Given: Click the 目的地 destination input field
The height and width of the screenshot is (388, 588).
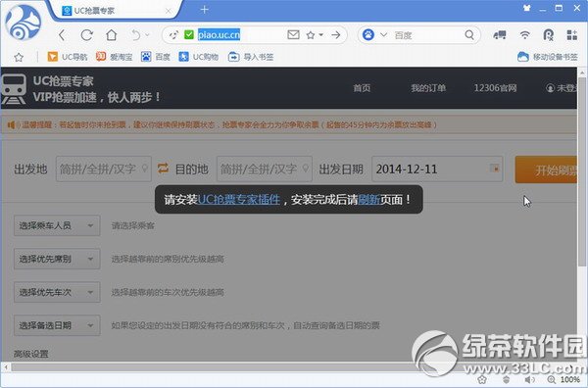Looking at the screenshot, I should coord(265,170).
